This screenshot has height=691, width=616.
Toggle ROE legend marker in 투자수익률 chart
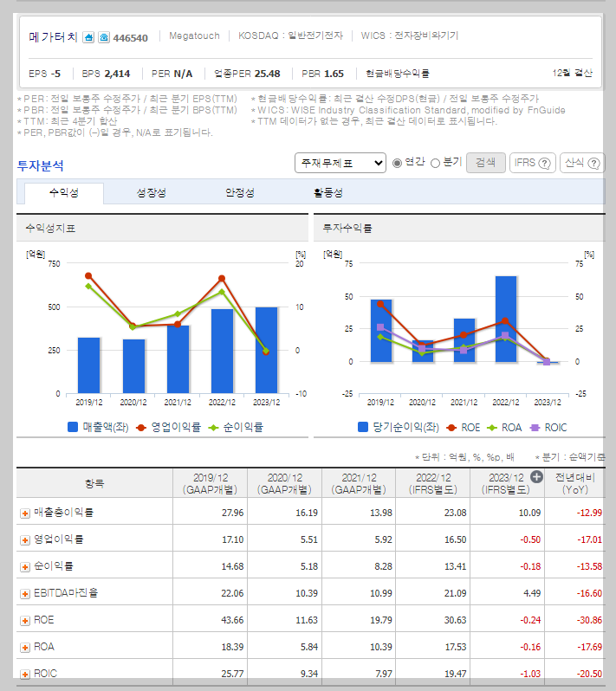pos(451,428)
